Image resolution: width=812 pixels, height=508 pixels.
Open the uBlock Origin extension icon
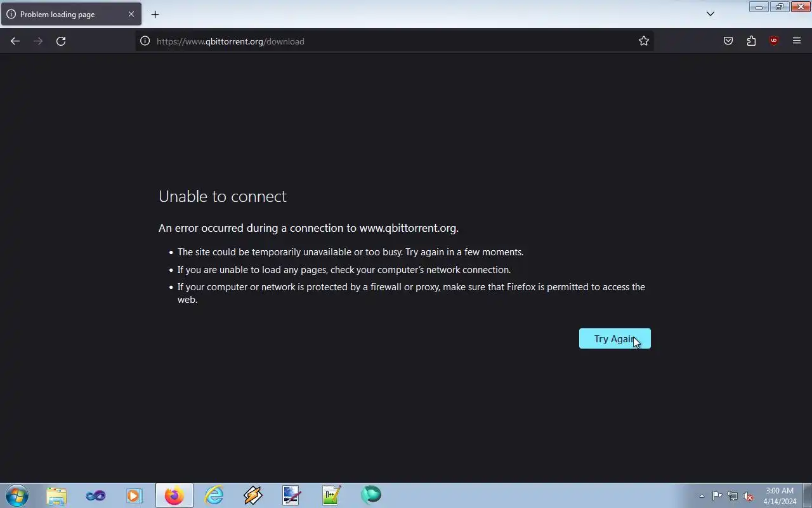click(x=774, y=41)
